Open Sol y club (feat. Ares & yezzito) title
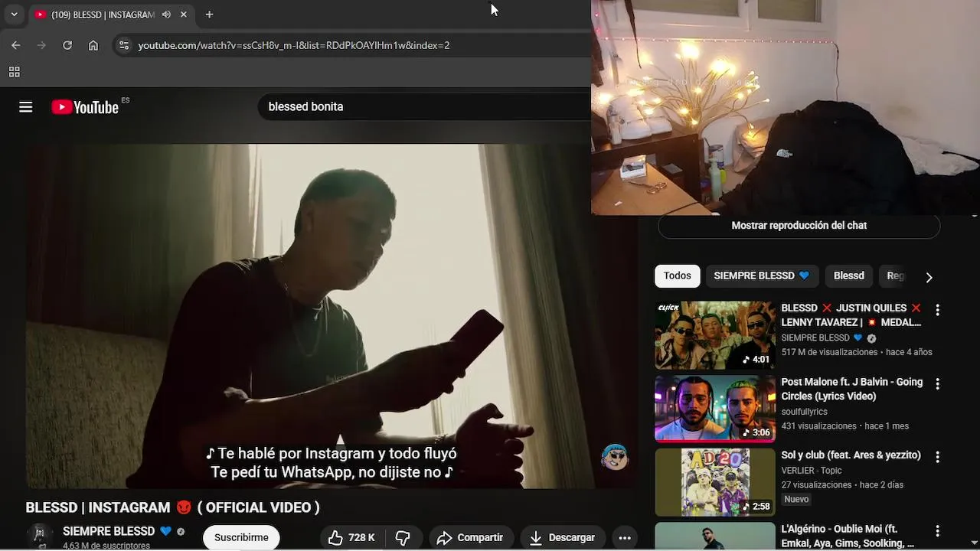980x551 pixels. coord(851,455)
